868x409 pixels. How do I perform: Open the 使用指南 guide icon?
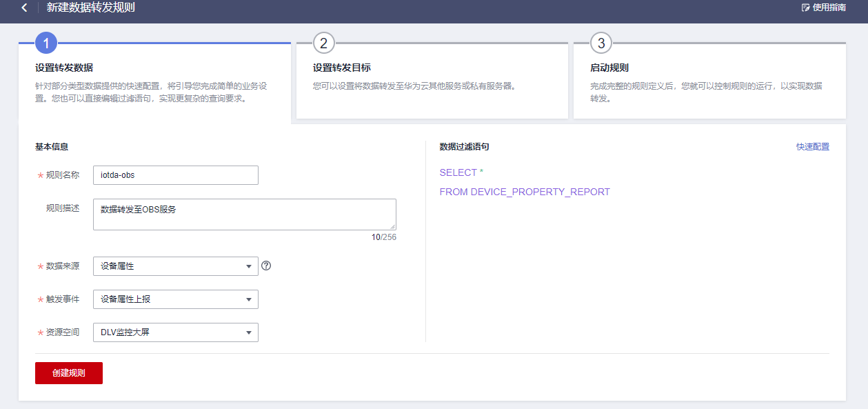(x=805, y=8)
